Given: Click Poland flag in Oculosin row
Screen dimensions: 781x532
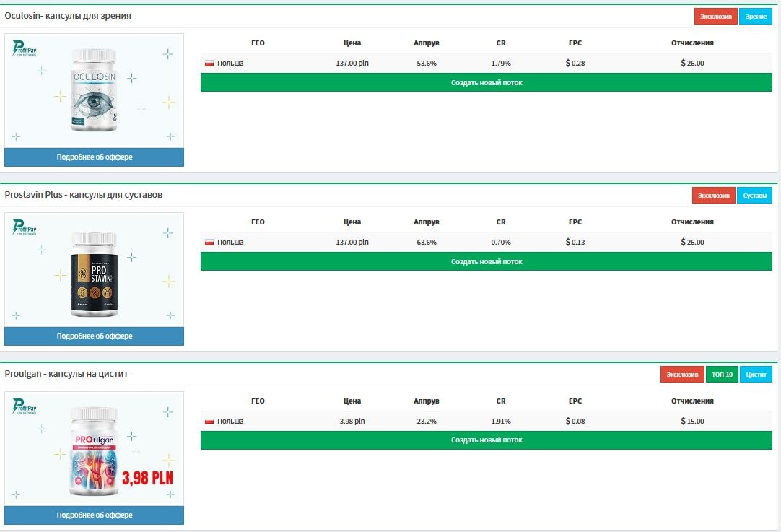Looking at the screenshot, I should pos(209,64).
